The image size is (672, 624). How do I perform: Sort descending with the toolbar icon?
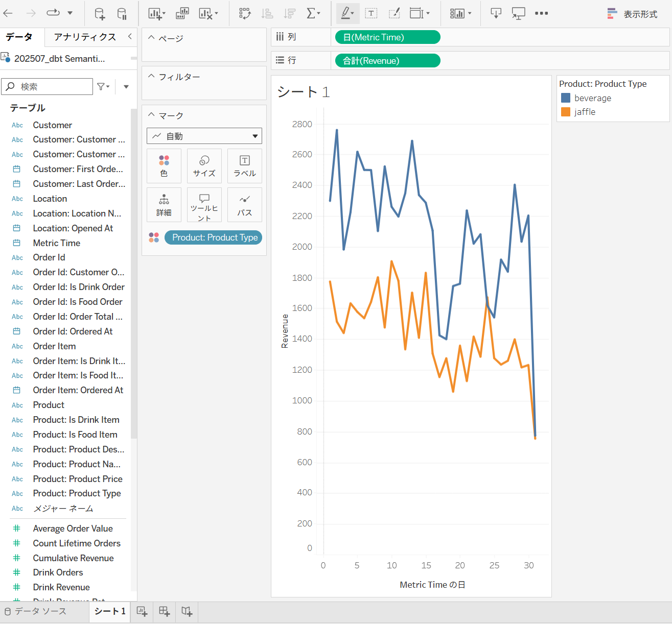289,13
